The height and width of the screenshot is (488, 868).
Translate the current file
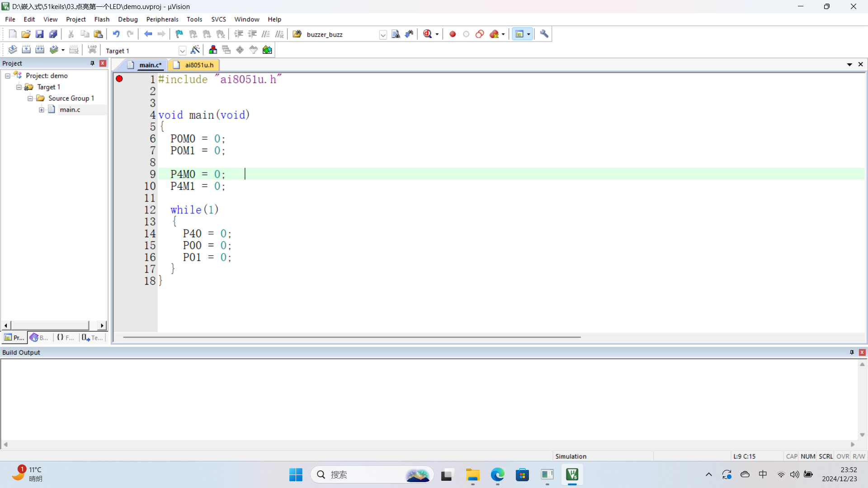click(13, 50)
